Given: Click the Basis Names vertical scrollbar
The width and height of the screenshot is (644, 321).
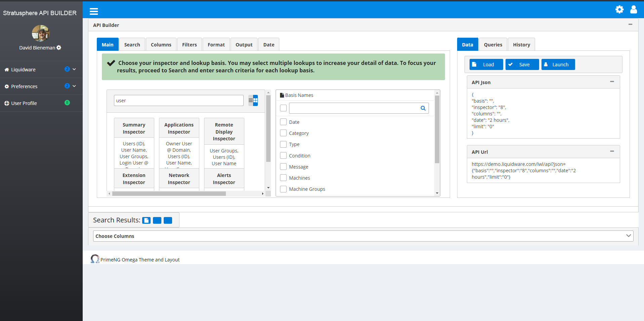Looking at the screenshot, I should pos(437,129).
